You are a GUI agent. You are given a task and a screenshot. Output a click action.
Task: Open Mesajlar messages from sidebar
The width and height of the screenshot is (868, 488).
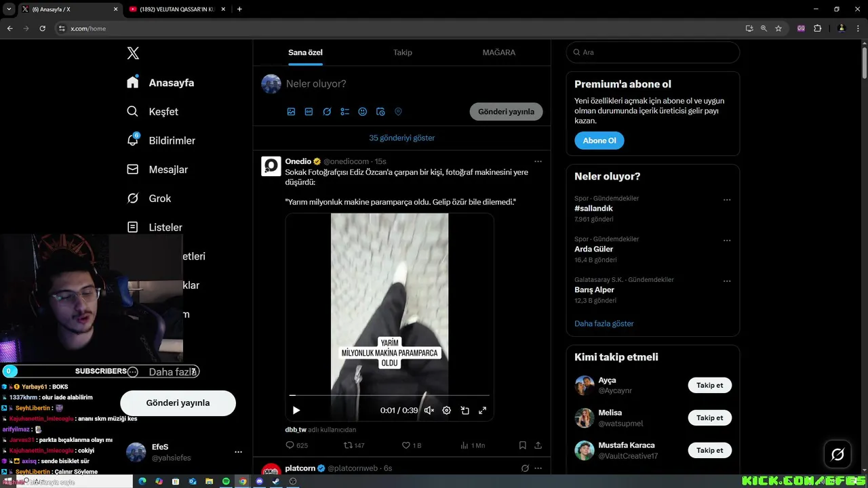(x=158, y=169)
